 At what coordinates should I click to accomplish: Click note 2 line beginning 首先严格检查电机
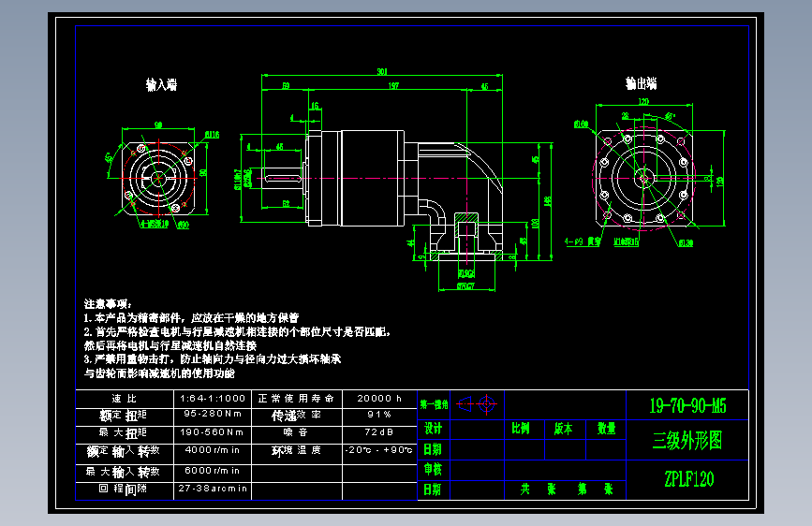[x=237, y=331]
